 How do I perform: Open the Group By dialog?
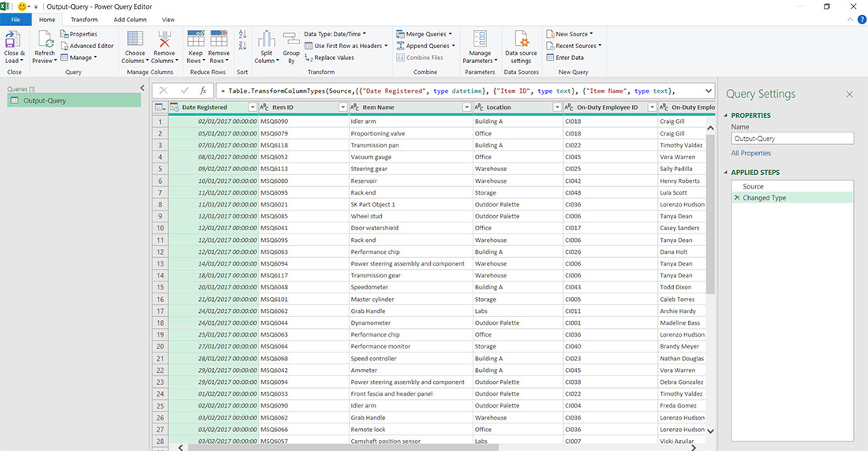291,47
